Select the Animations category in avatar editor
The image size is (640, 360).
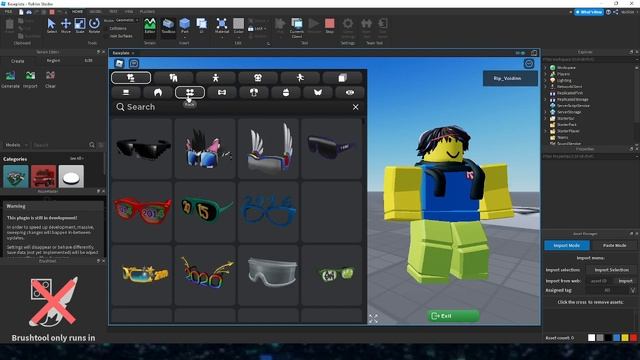pos(300,78)
